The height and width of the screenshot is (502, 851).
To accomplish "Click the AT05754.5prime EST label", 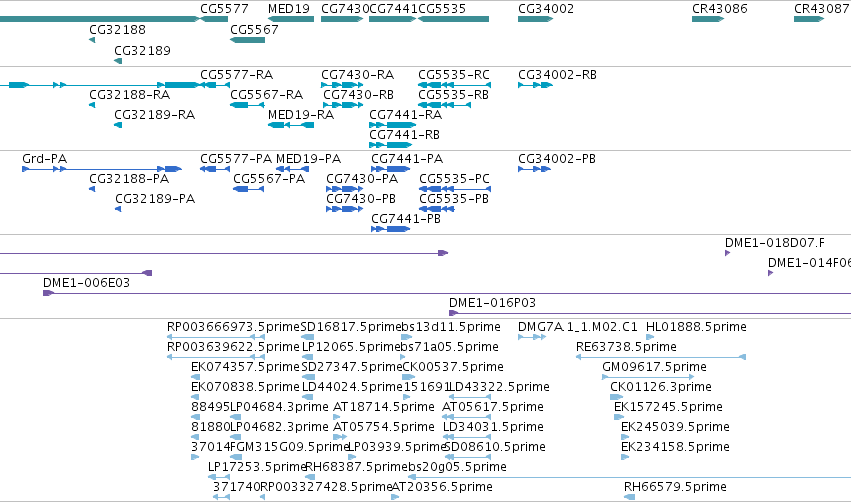I will (x=384, y=428).
